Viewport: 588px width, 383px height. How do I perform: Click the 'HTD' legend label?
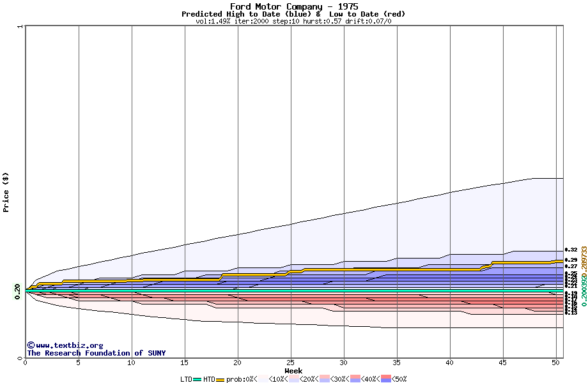209,379
